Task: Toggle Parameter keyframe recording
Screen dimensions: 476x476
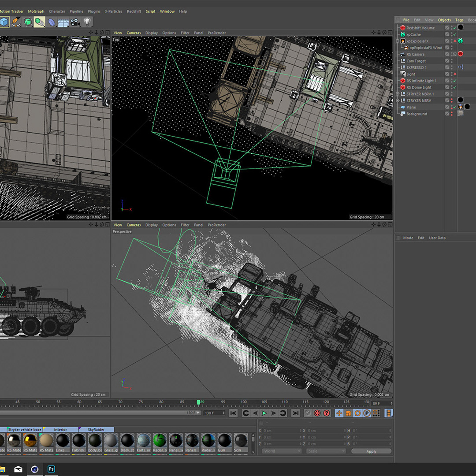Action: 367,413
